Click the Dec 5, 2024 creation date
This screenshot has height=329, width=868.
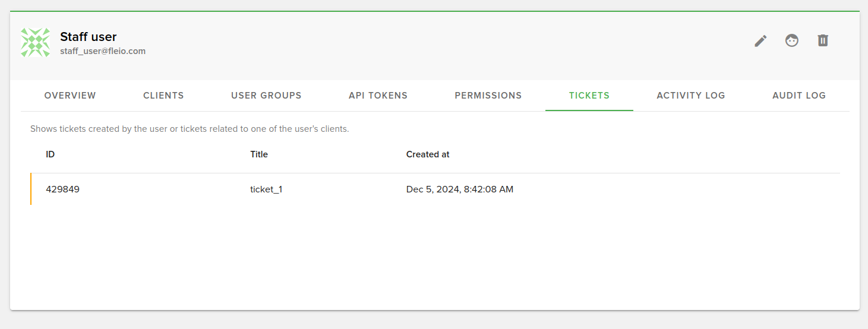pos(459,189)
